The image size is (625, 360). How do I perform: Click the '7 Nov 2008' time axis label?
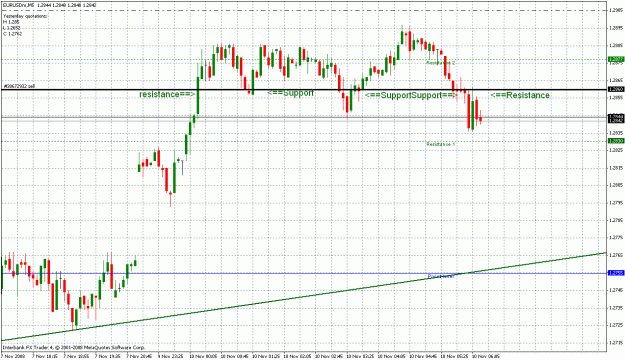[x=13, y=356]
